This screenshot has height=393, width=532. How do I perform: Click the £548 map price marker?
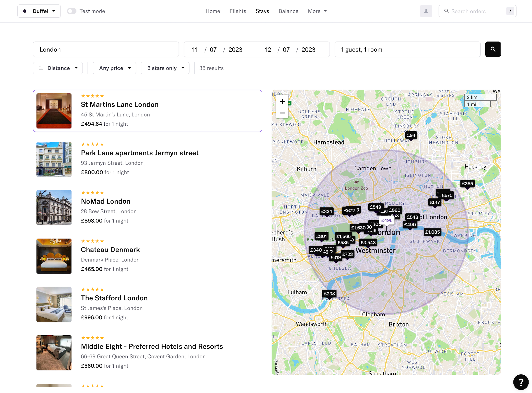tap(412, 217)
